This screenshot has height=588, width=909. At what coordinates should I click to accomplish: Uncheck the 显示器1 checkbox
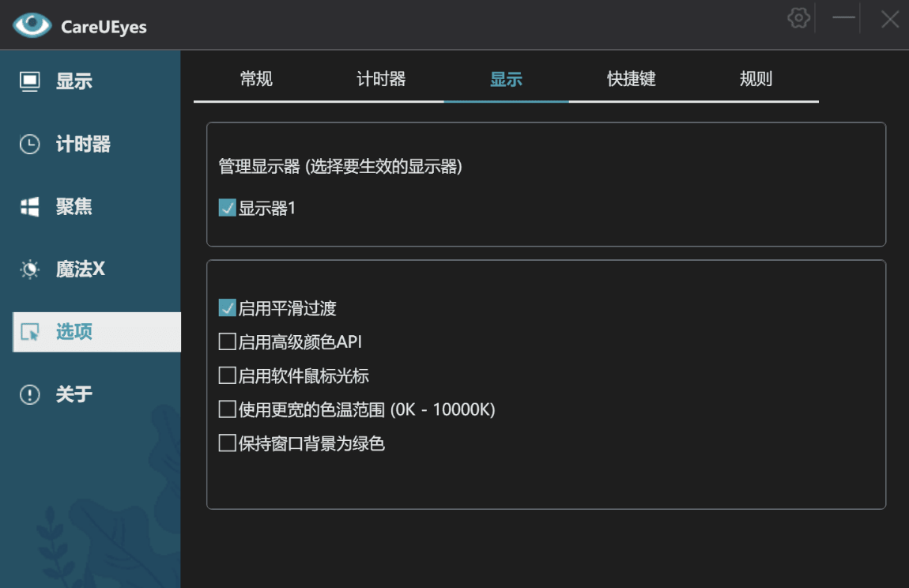tap(225, 207)
